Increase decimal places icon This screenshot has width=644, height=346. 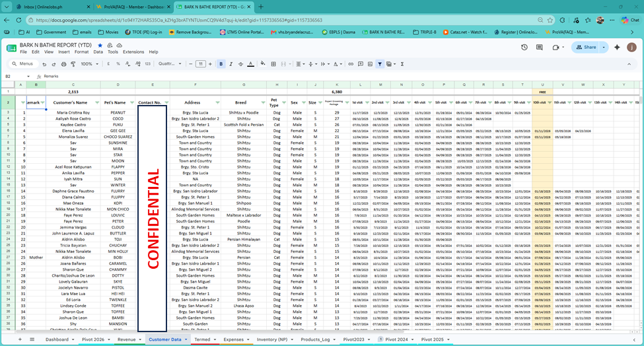click(137, 64)
